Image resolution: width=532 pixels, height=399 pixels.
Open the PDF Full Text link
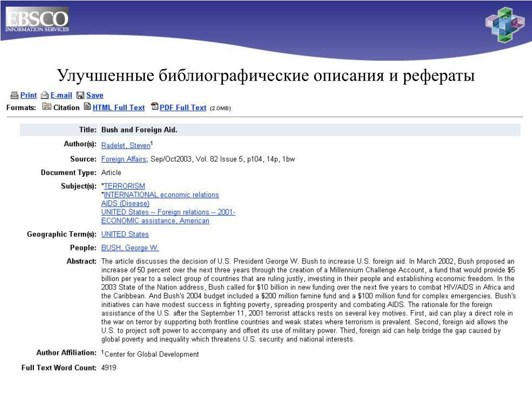(x=183, y=108)
